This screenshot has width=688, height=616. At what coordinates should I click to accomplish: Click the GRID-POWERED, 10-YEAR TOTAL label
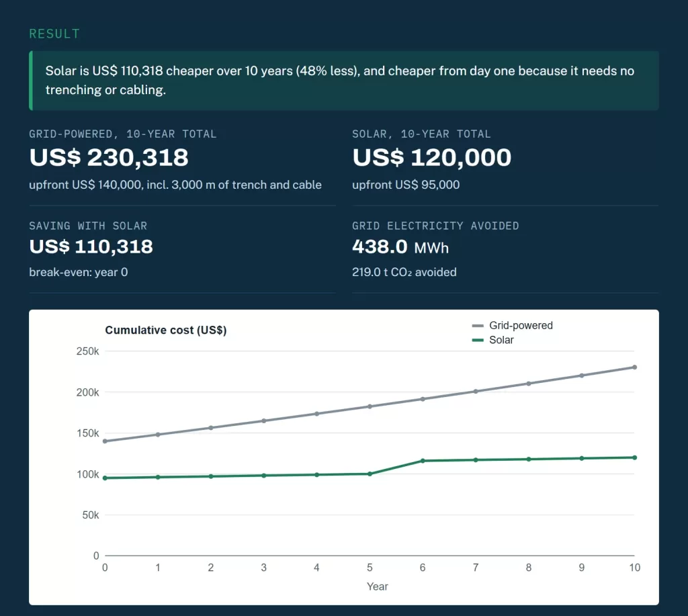123,134
